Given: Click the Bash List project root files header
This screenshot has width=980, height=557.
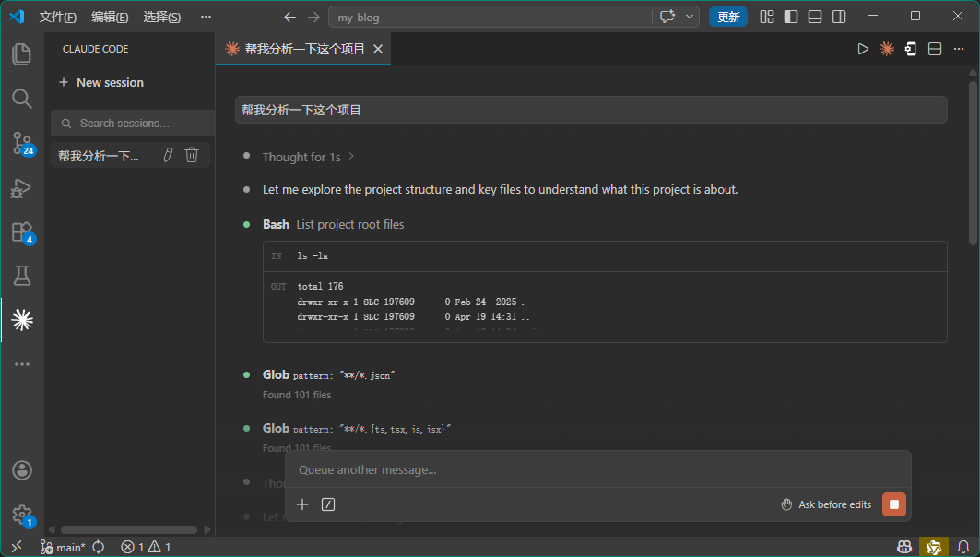Looking at the screenshot, I should tap(333, 224).
